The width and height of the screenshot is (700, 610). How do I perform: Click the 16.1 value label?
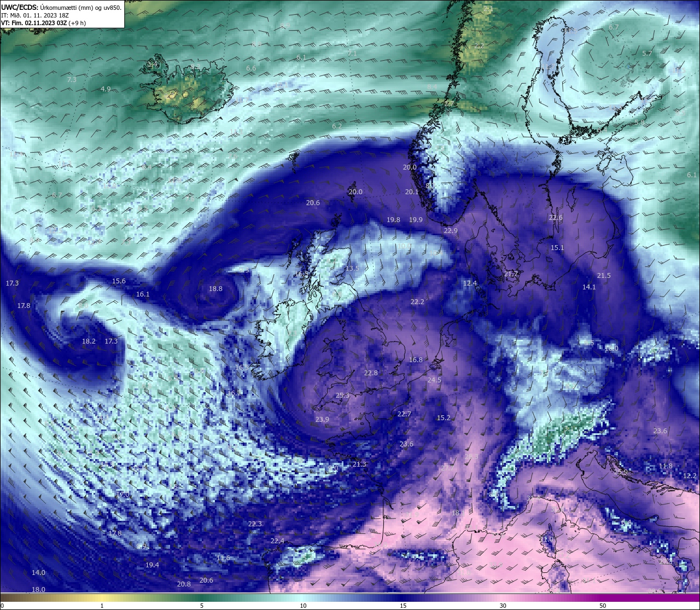click(x=143, y=294)
